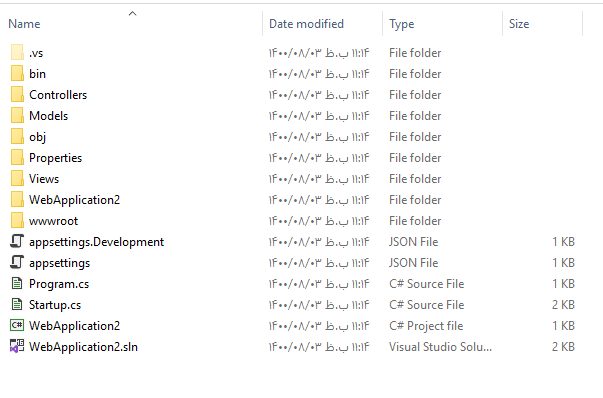Select the Controllers folder icon
This screenshot has width=603, height=398.
pyautogui.click(x=17, y=95)
